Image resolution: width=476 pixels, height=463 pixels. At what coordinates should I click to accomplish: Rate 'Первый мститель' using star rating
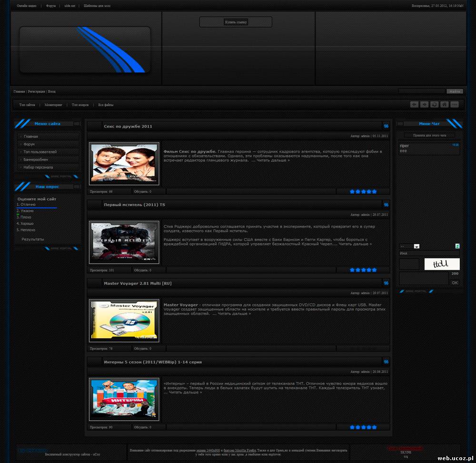363,270
